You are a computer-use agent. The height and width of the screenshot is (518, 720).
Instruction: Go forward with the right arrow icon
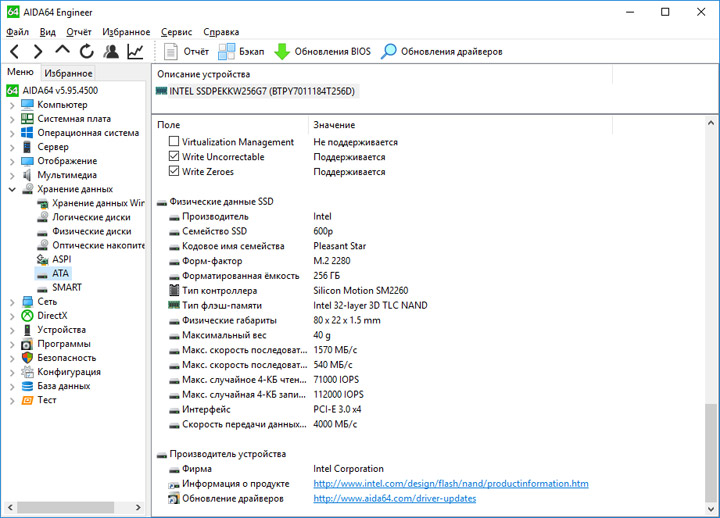(38, 51)
